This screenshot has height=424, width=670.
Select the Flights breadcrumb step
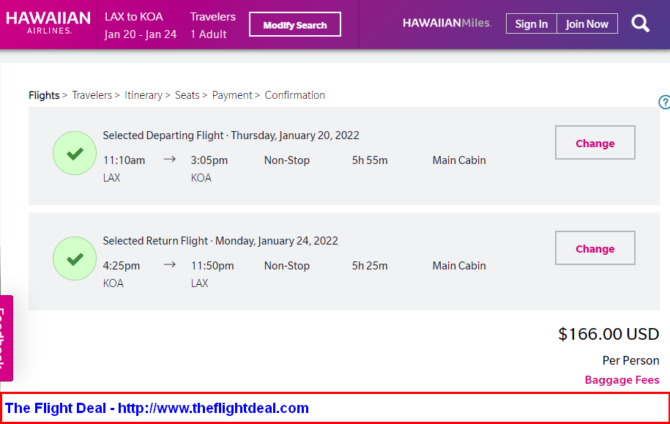point(44,95)
